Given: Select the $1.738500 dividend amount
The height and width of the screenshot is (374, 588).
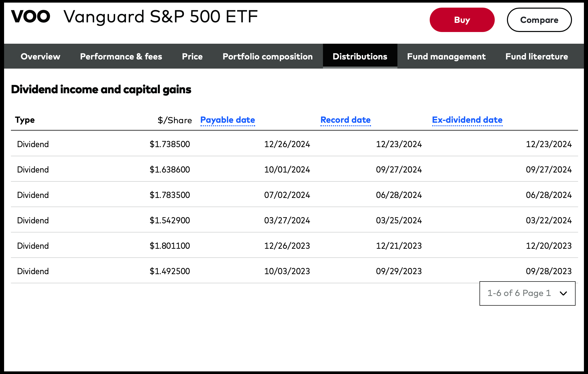Looking at the screenshot, I should click(x=169, y=144).
